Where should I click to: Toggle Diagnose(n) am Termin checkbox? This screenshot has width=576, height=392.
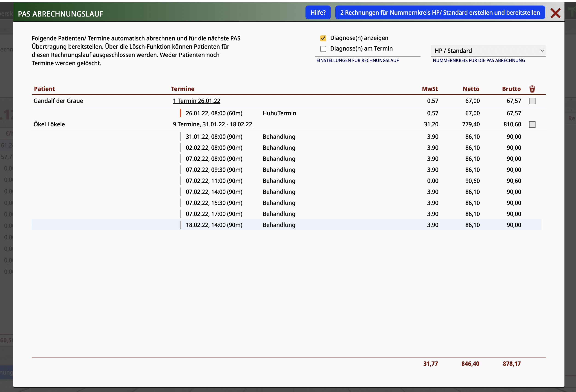323,49
